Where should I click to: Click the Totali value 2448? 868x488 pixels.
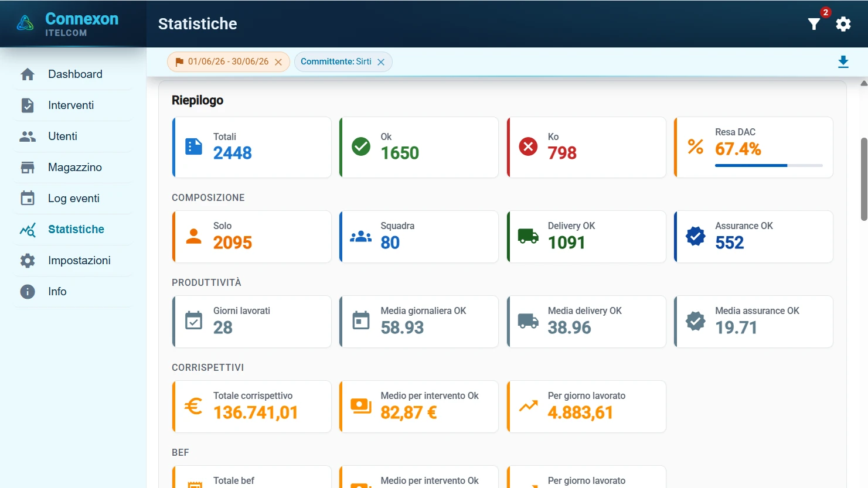click(x=233, y=153)
